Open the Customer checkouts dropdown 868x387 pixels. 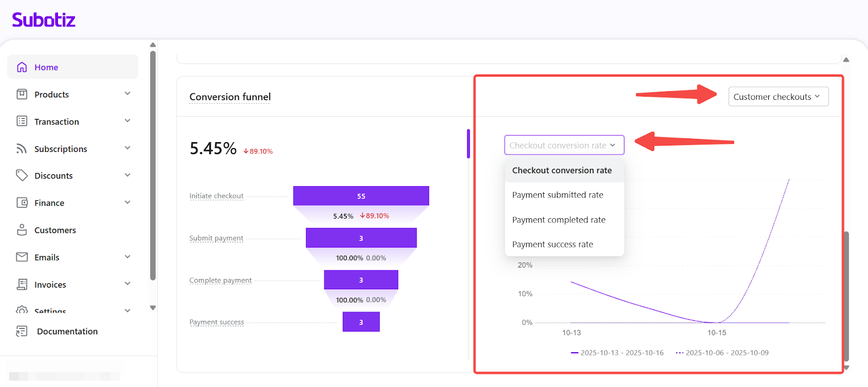pos(778,97)
